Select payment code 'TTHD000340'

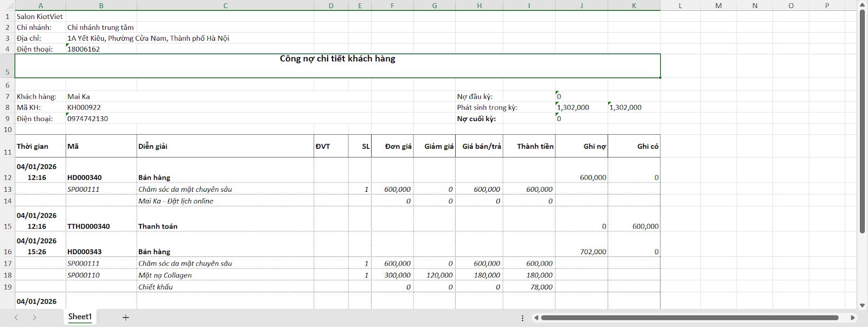coord(101,219)
